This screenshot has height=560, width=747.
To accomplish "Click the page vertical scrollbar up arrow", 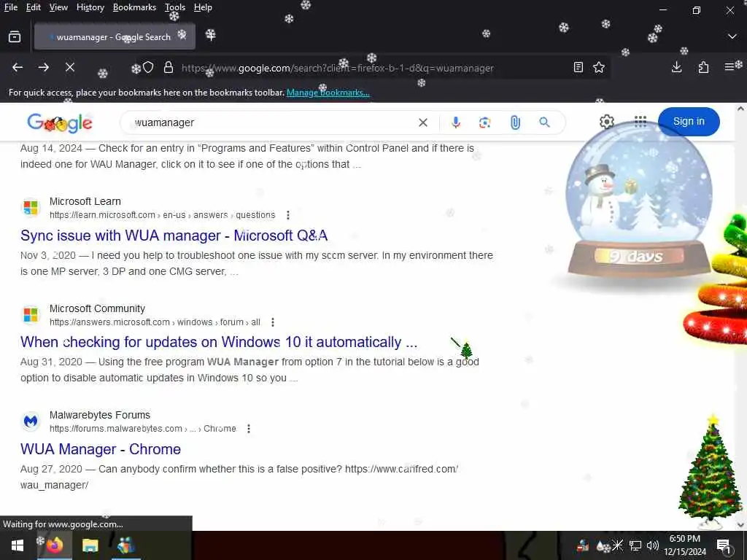I will [741, 109].
